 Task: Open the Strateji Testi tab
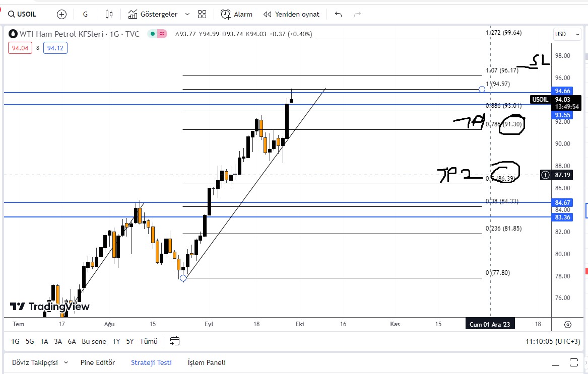(x=151, y=362)
